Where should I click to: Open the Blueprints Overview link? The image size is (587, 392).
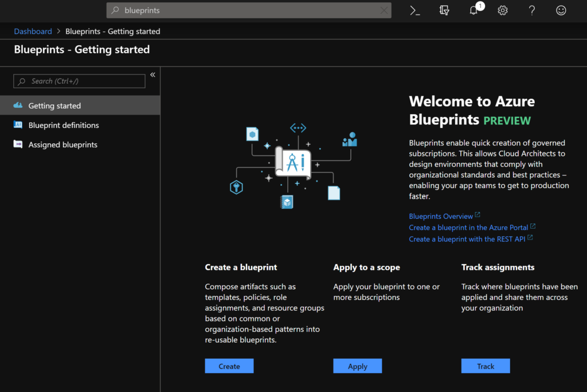(441, 216)
